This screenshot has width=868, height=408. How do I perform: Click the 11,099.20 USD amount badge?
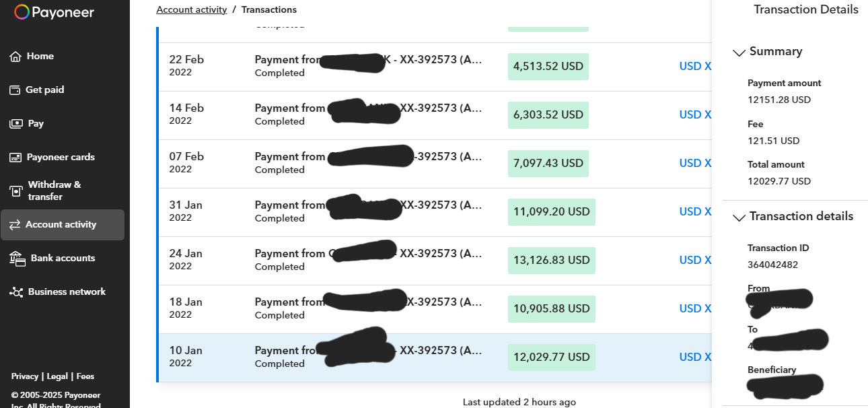click(551, 212)
